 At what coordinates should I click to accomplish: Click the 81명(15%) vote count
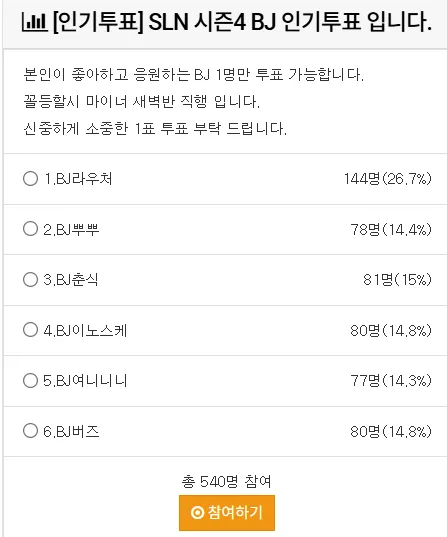point(397,280)
